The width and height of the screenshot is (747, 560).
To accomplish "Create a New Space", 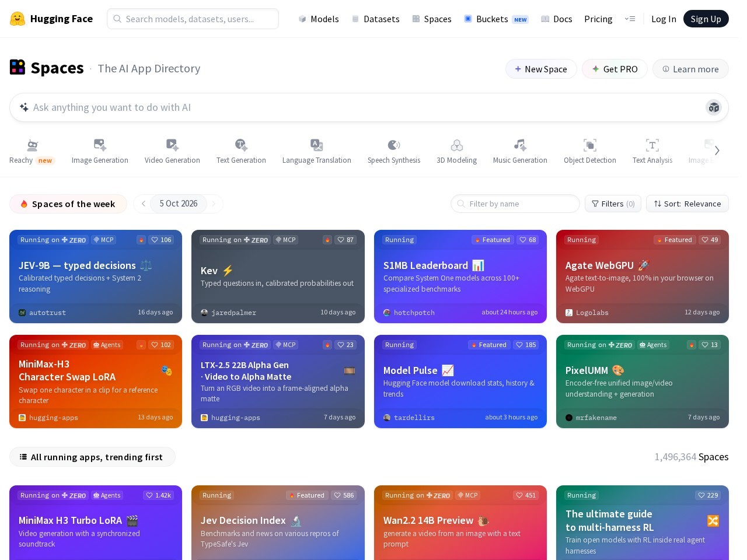I will pos(541,69).
